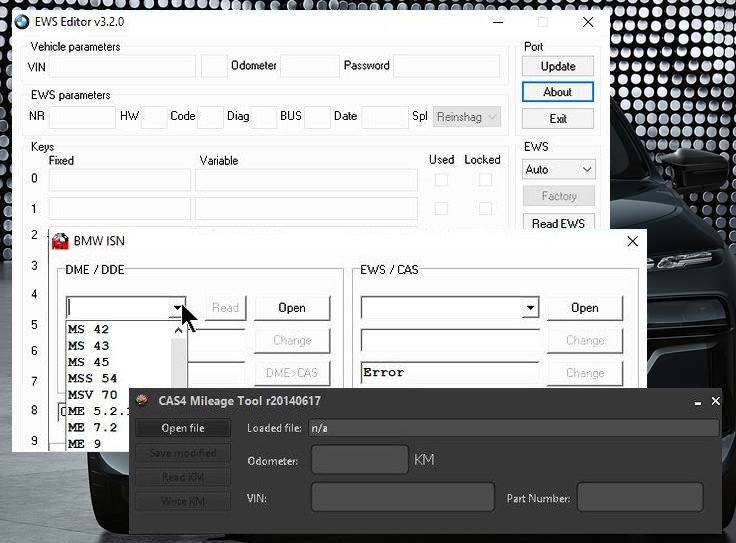Image resolution: width=736 pixels, height=543 pixels.
Task: Close the CAS4 Mileage Tool window
Action: [716, 401]
